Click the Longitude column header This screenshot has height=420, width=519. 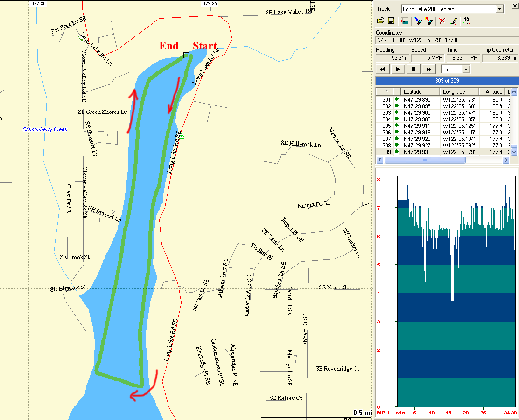pyautogui.click(x=459, y=92)
